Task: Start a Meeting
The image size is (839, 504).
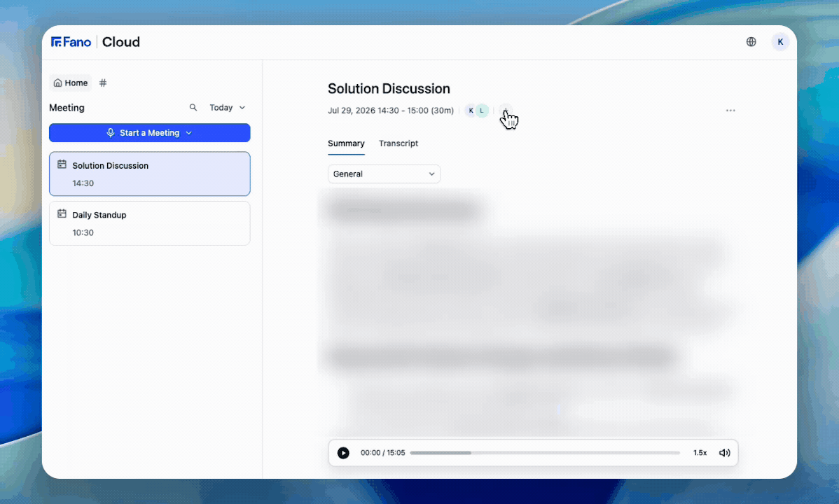Action: point(149,133)
